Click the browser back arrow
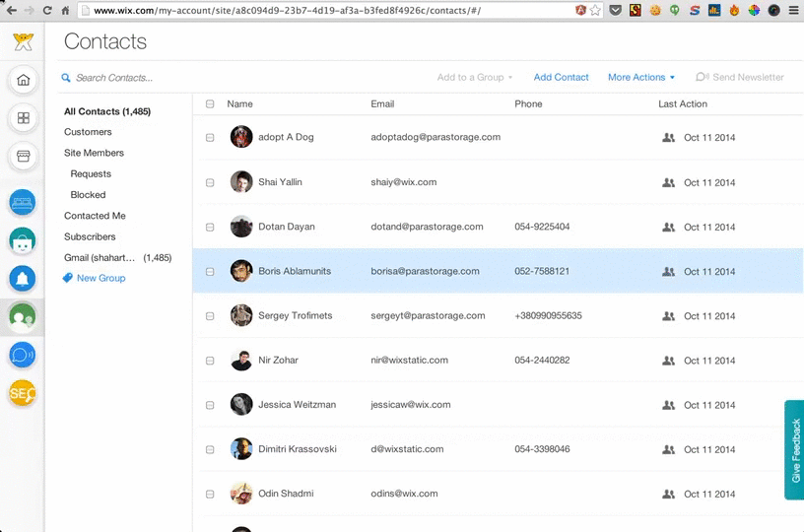This screenshot has height=532, width=804. pos(11,10)
